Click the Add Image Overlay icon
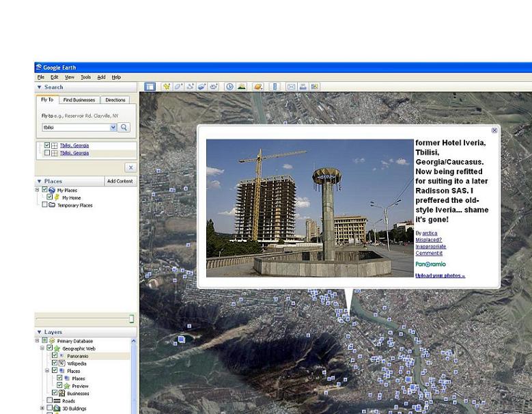 [201, 87]
